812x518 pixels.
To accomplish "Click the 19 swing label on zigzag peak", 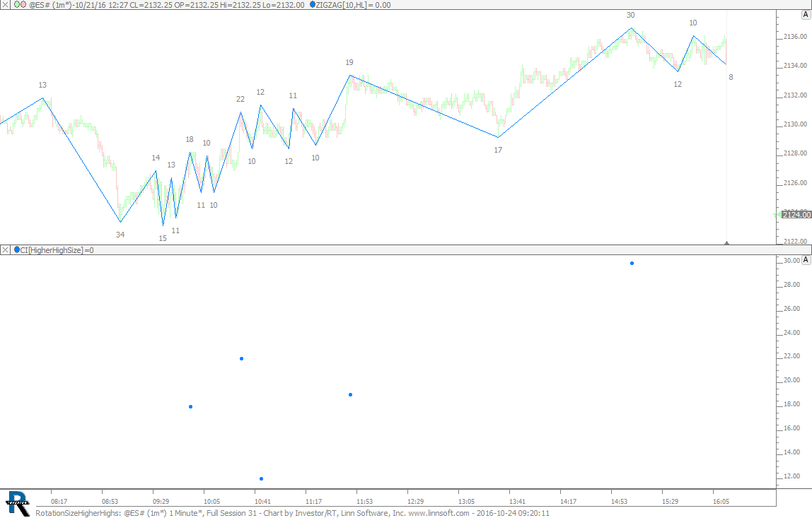I will [x=349, y=62].
